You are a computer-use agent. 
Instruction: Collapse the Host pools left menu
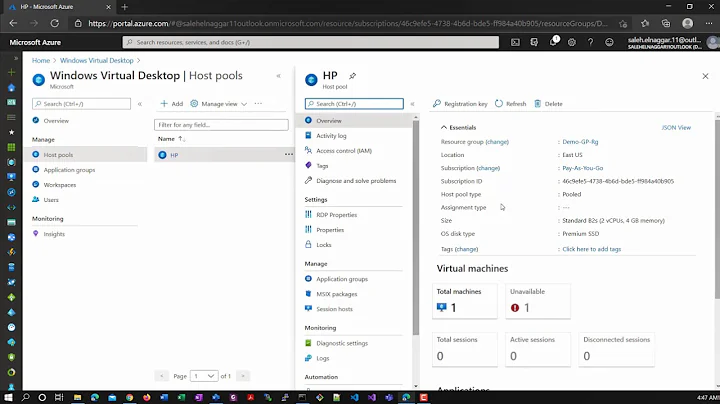(140, 104)
